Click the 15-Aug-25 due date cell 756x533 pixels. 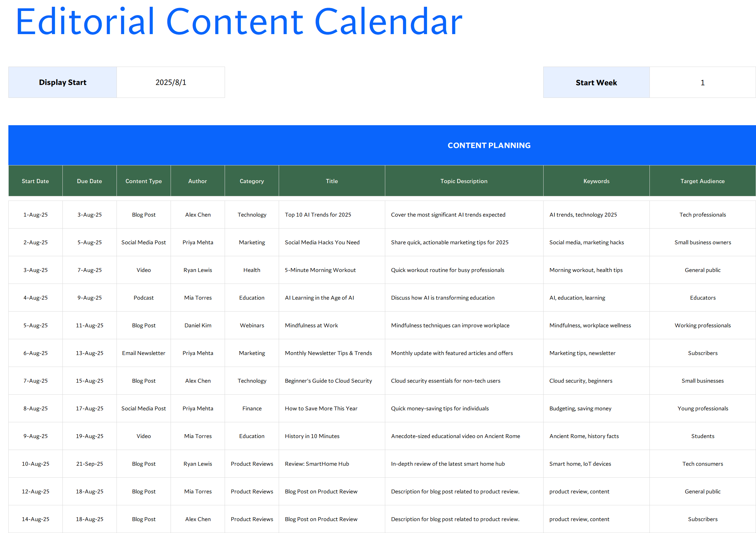pyautogui.click(x=89, y=380)
